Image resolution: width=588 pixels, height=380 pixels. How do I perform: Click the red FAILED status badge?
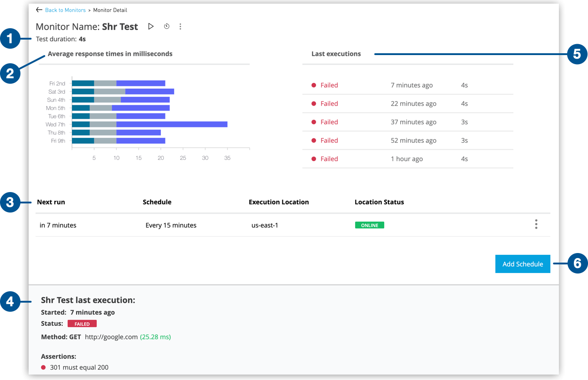tap(82, 324)
